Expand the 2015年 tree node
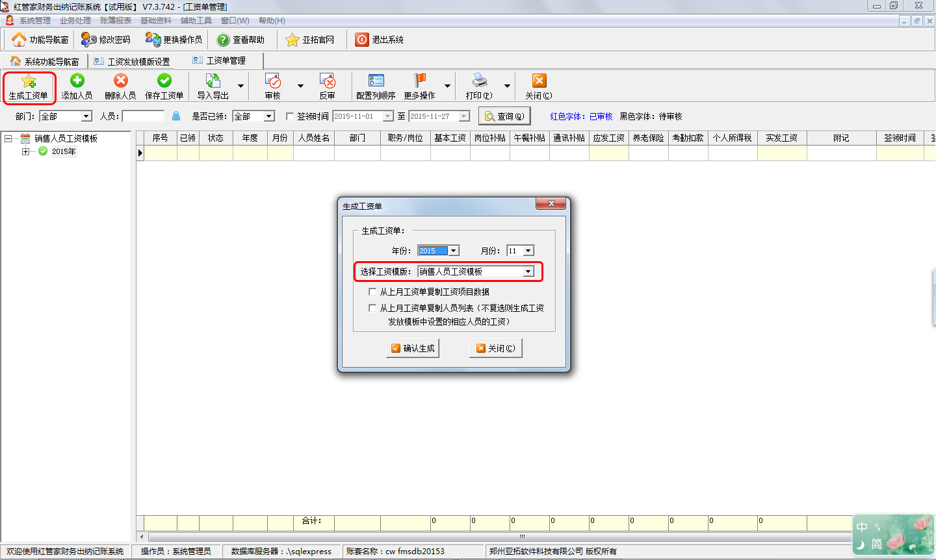 pos(25,151)
